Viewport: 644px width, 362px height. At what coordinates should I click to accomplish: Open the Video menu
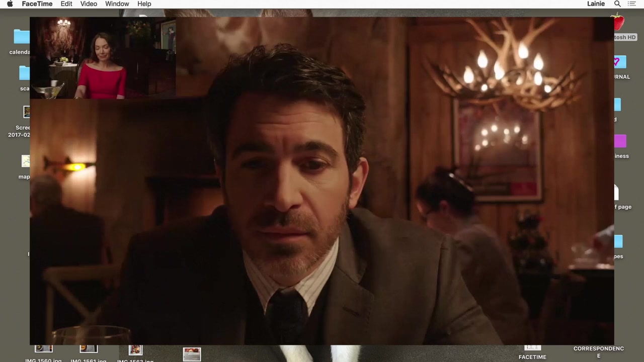tap(89, 4)
